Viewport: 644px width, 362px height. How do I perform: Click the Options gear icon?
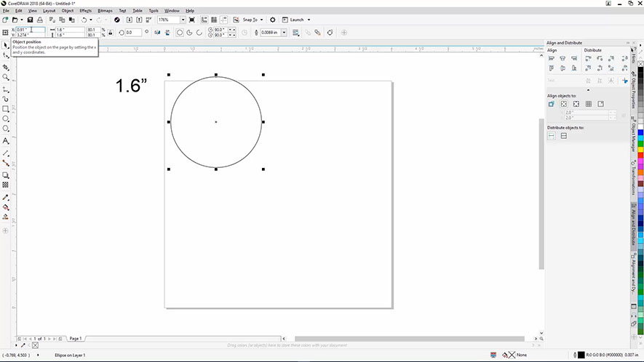[x=273, y=20]
